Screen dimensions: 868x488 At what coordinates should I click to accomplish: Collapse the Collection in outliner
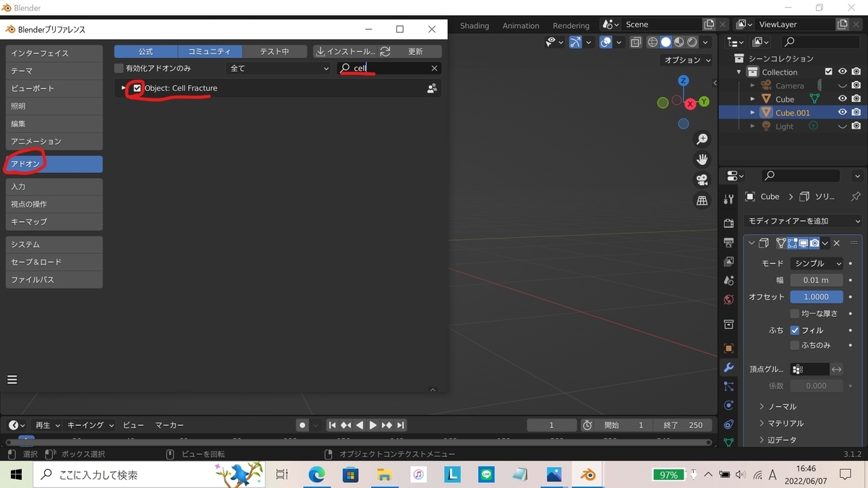tap(739, 72)
